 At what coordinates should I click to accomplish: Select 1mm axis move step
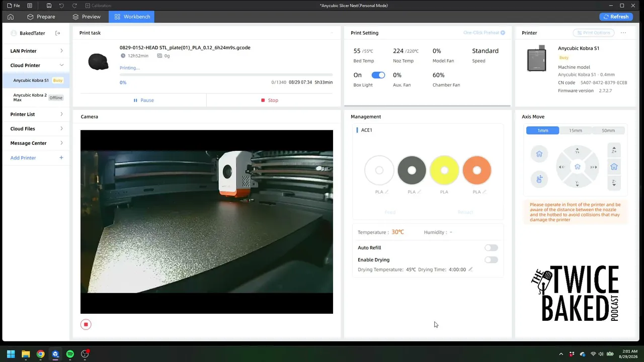(x=543, y=130)
